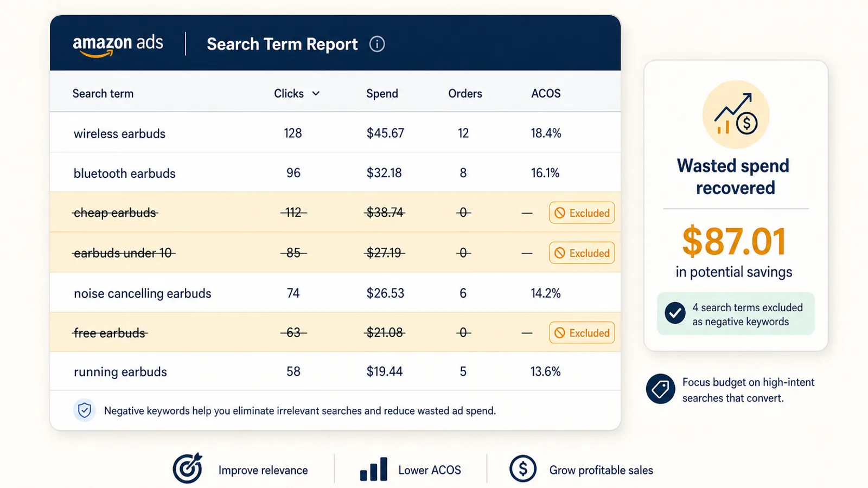Sort by the ACOS column header
Viewport: 868px width, 488px height.
pos(546,93)
